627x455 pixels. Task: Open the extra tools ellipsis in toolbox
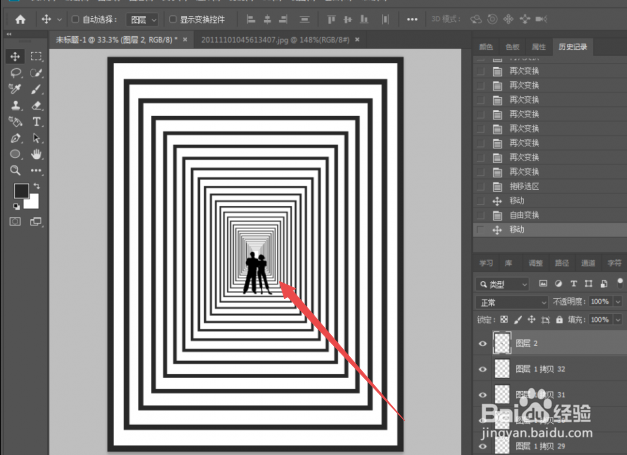[36, 170]
